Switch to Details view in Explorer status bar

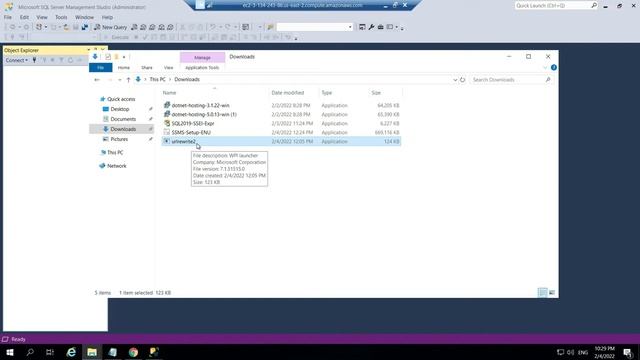[542, 292]
